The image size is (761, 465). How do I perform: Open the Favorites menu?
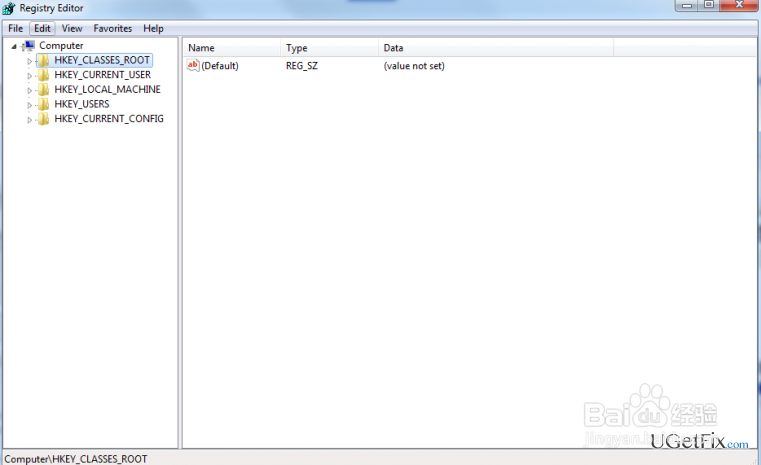pyautogui.click(x=113, y=29)
